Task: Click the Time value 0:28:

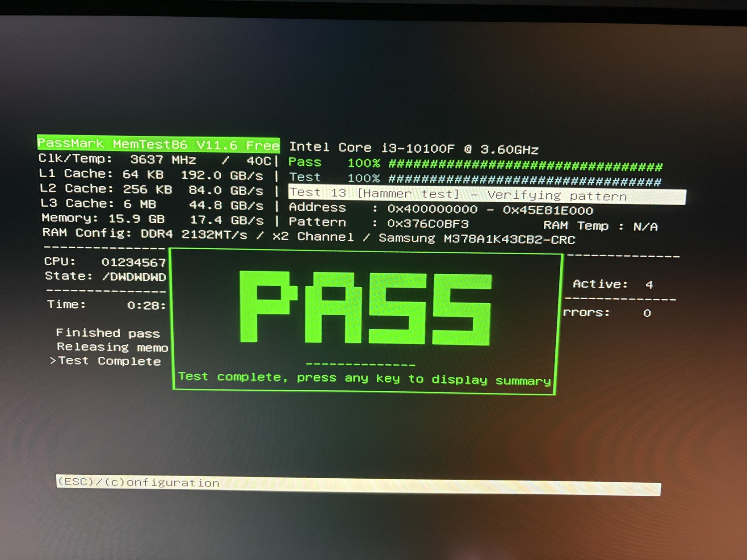Action: point(147,305)
